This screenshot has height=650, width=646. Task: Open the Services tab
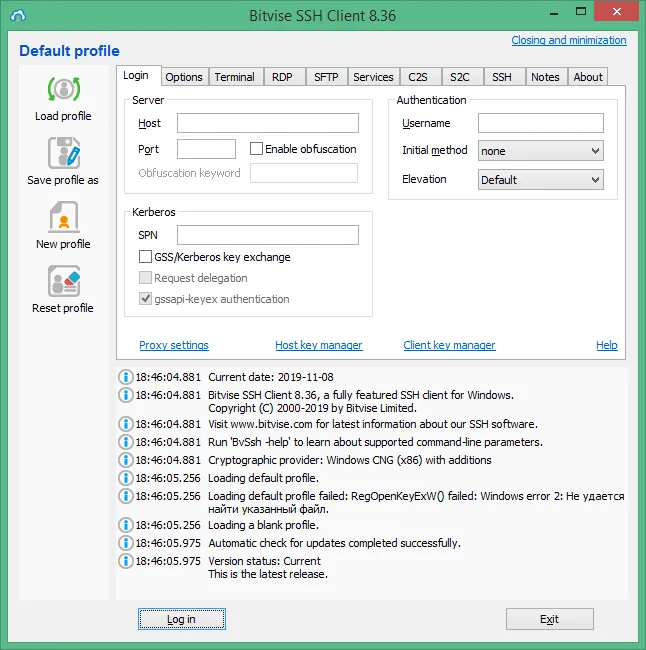[374, 77]
